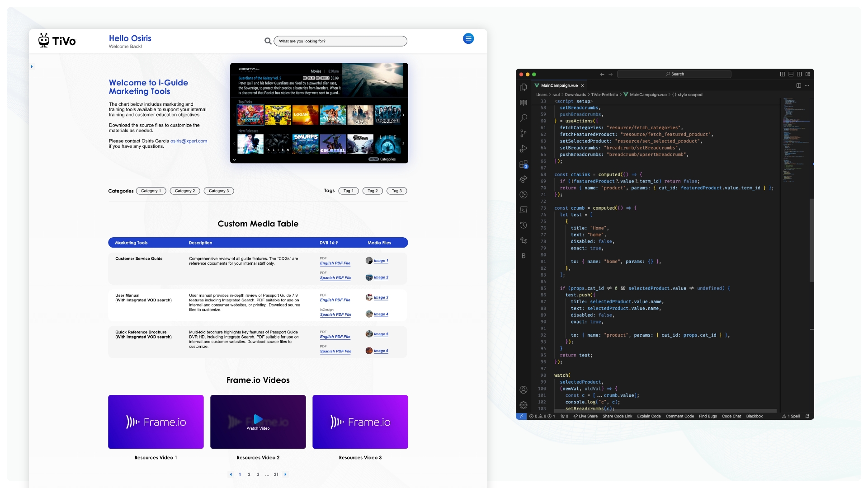The height and width of the screenshot is (488, 868).
Task: Open the Run and Debug view
Action: (524, 149)
